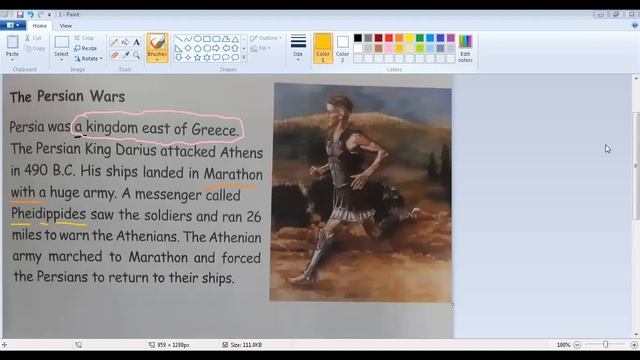Select the Pencil tool
This screenshot has width=640, height=360.
114,42
